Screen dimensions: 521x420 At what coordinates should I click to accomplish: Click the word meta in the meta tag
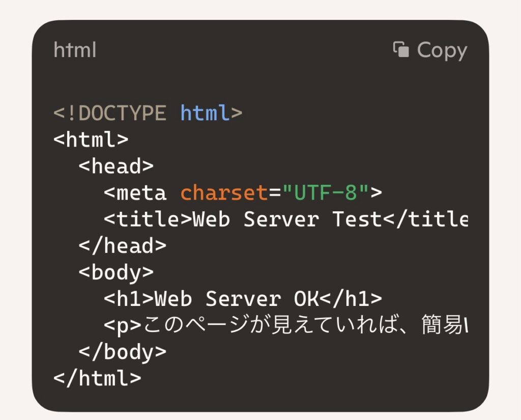tap(141, 193)
